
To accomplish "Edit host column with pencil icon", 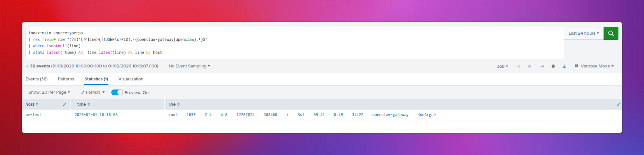I will click(x=64, y=104).
